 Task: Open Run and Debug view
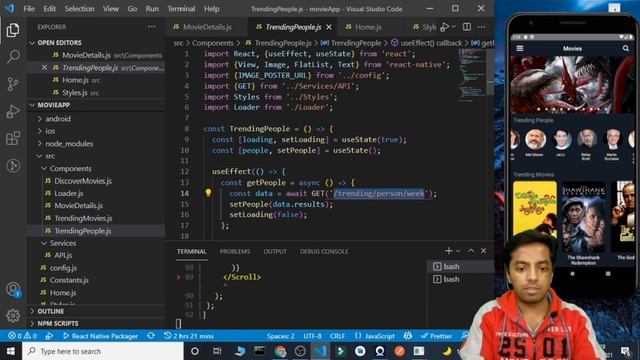pyautogui.click(x=13, y=111)
